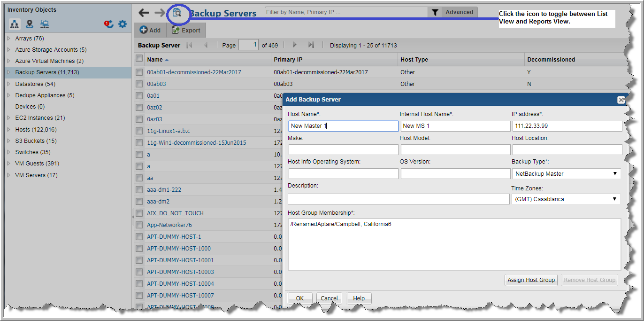Select the hierarchy view icon in Inventory Objects
Viewport: 644px width, 321px height.
coord(15,23)
